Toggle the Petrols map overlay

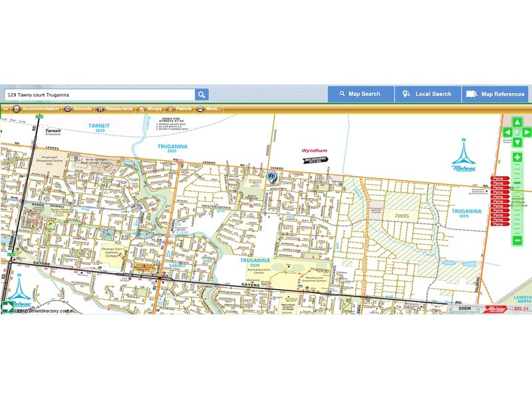180,108
